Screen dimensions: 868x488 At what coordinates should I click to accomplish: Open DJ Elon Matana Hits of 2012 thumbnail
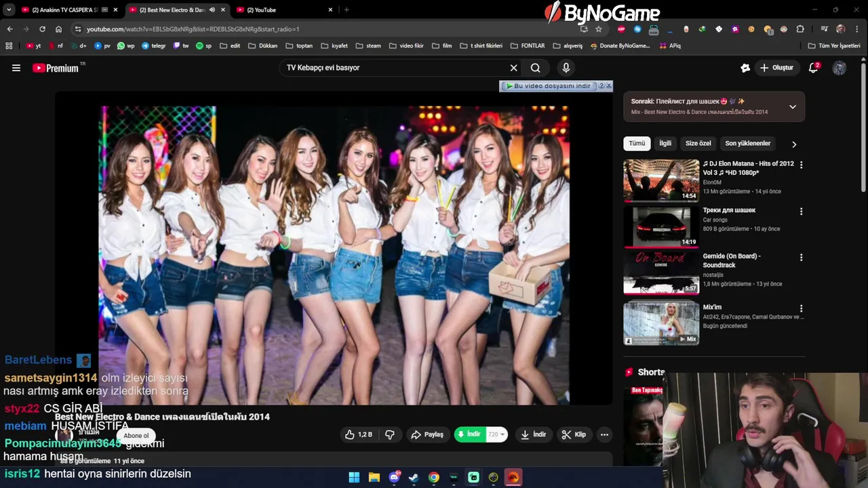coord(661,180)
